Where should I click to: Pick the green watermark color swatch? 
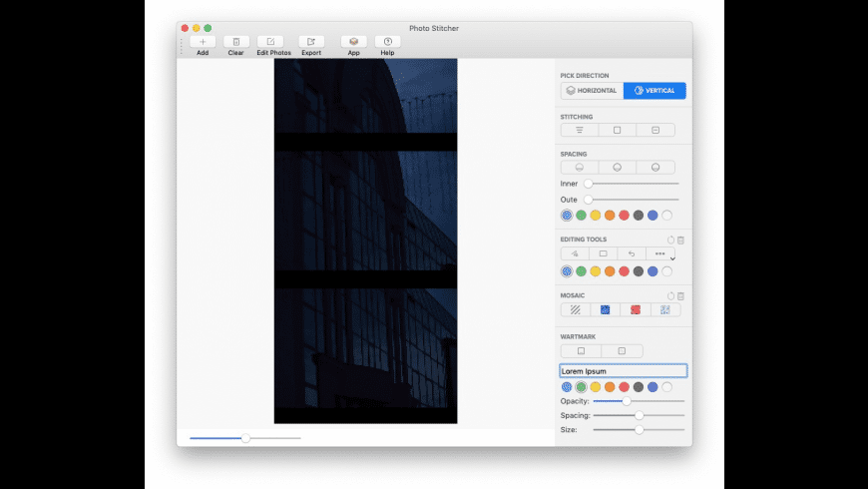coord(581,386)
